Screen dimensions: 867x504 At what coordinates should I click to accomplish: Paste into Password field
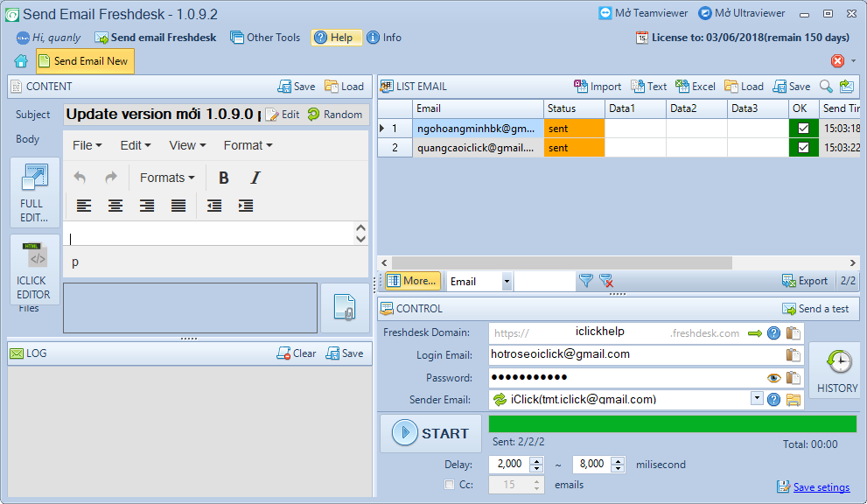794,378
